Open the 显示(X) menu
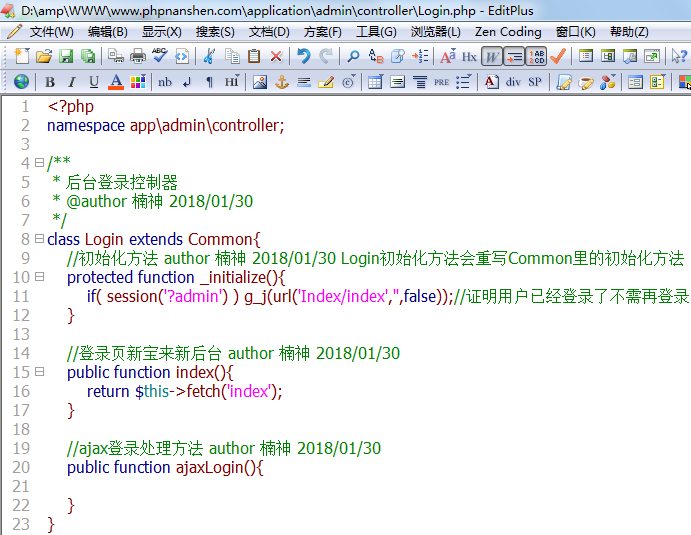691x535 pixels. (161, 32)
